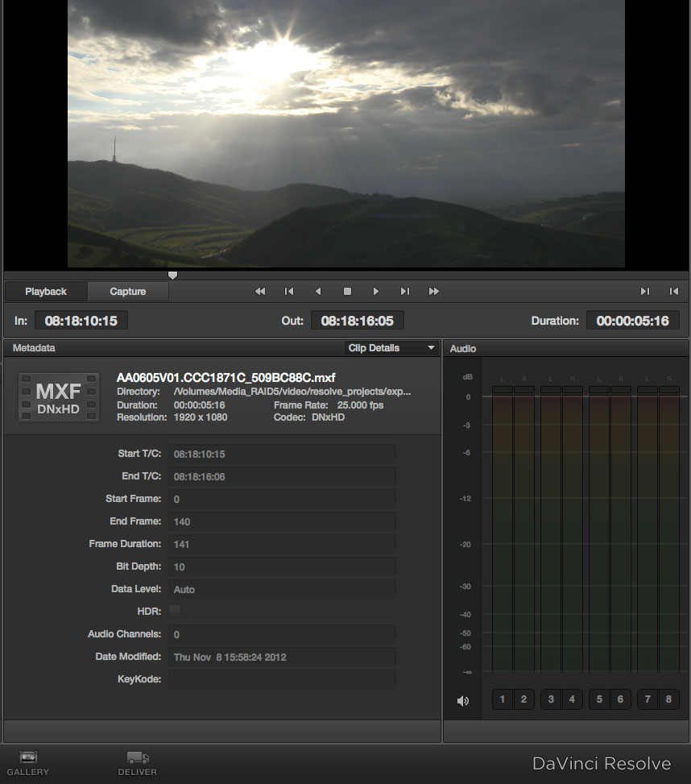Toggle audio channel 1 button
Viewport: 691px width, 784px height.
tap(503, 699)
